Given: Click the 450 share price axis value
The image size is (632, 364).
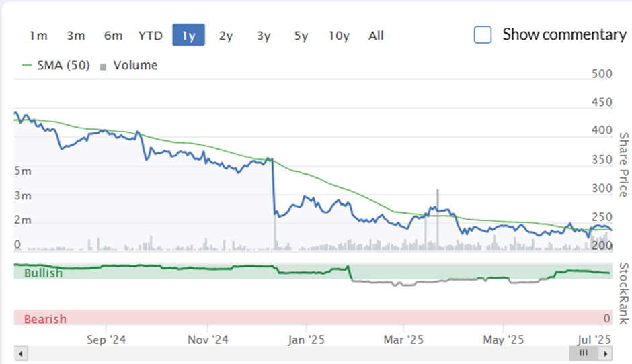Looking at the screenshot, I should click(602, 102).
